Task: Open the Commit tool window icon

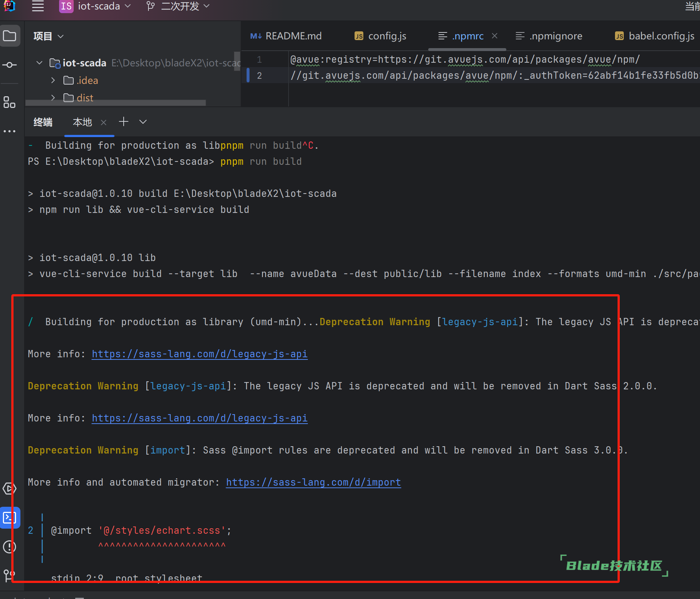Action: [10, 65]
